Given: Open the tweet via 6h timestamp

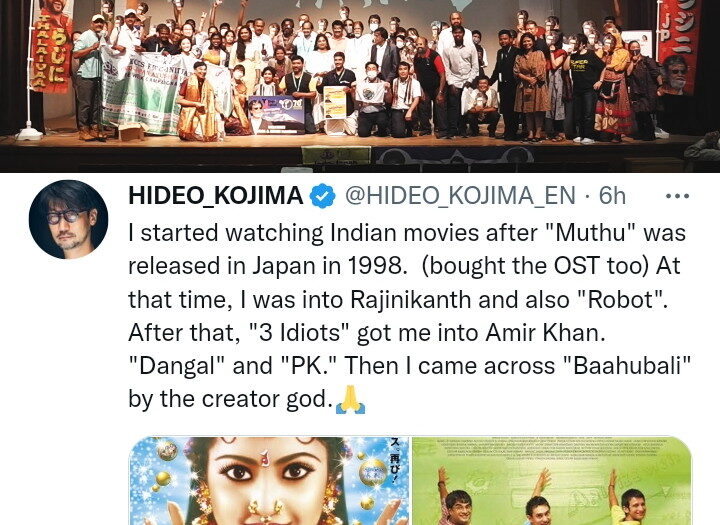Looking at the screenshot, I should pos(613,196).
